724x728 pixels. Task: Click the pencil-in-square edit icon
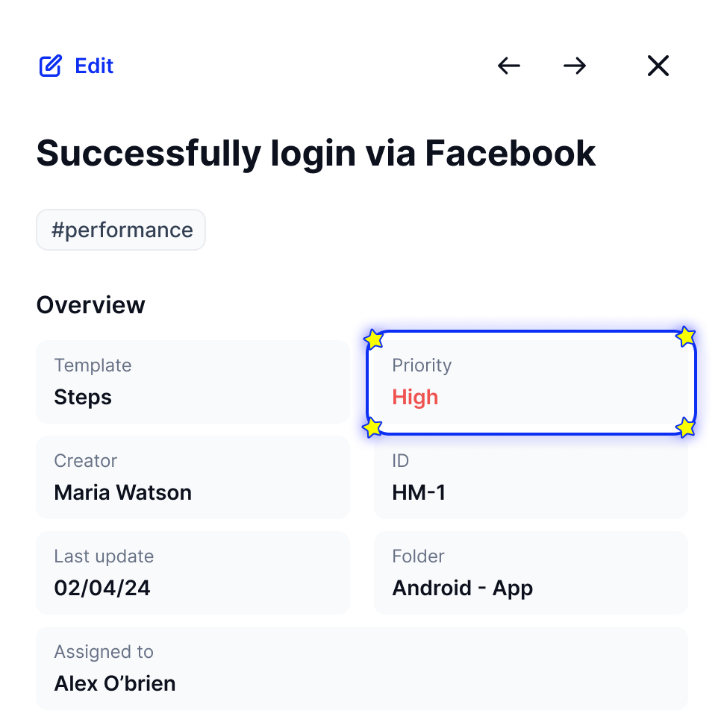[x=50, y=66]
